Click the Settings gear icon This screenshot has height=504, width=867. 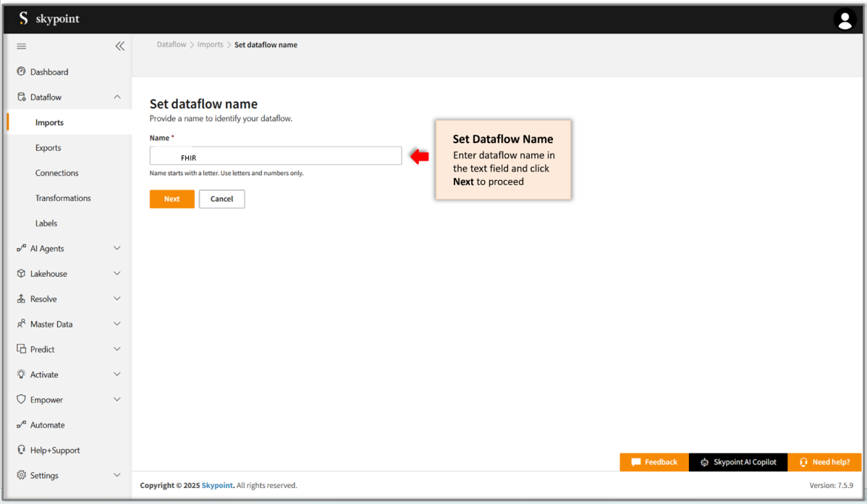pyautogui.click(x=21, y=475)
